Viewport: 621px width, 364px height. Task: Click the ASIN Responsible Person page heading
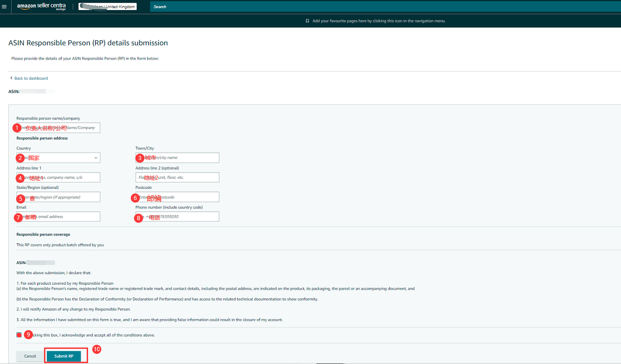pos(88,43)
